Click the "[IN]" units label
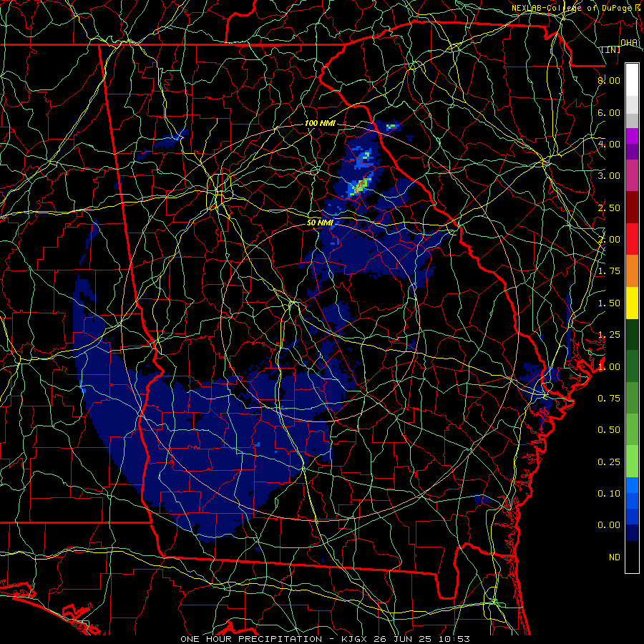644x644 pixels. tap(611, 49)
